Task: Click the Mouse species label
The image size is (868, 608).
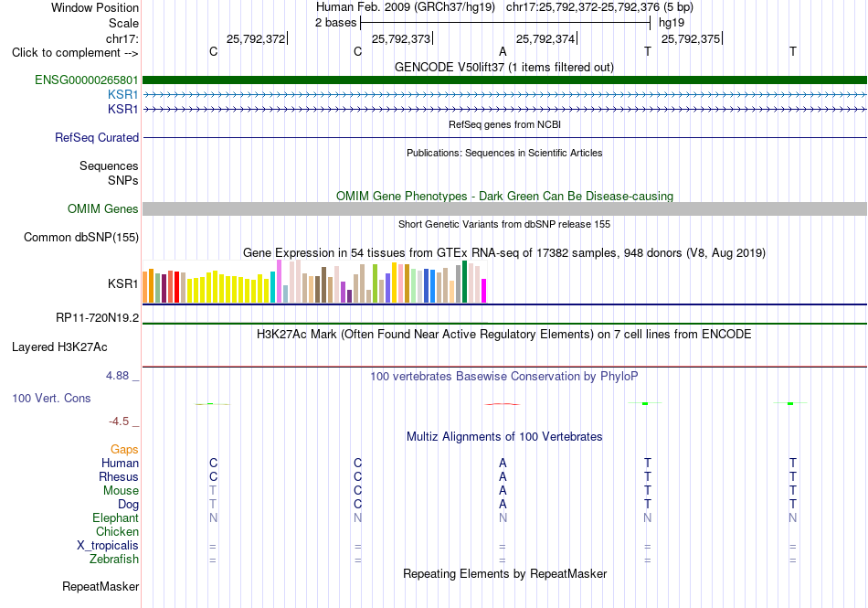Action: (x=121, y=491)
